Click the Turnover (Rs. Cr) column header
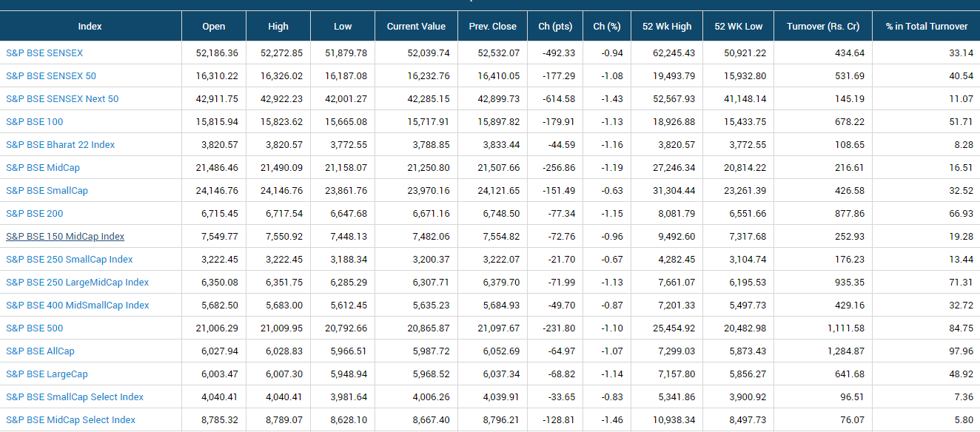 823,26
